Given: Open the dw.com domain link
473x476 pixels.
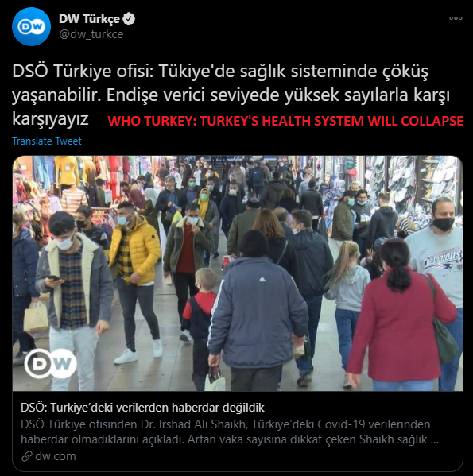Looking at the screenshot, I should [56, 456].
